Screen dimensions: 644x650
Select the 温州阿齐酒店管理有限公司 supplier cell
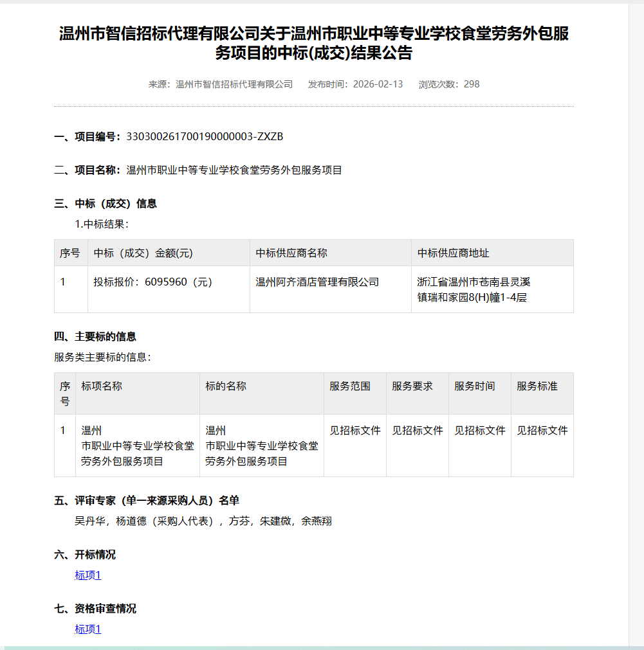click(x=317, y=282)
